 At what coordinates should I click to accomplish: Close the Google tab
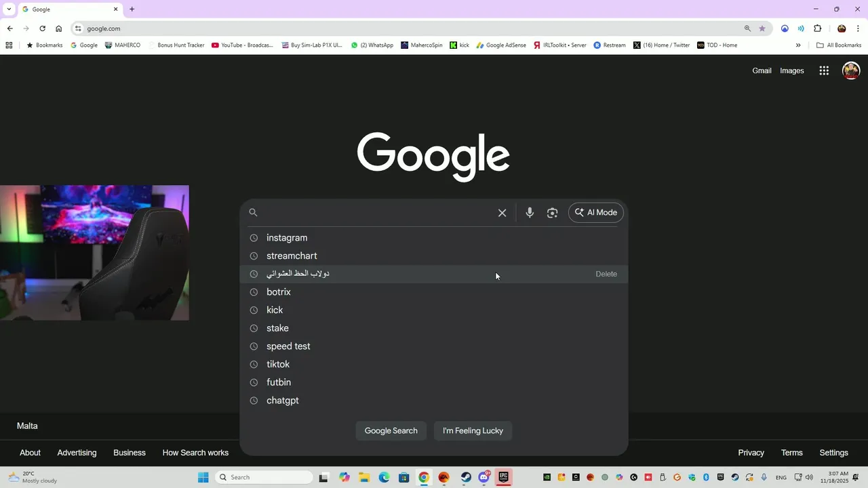(115, 9)
